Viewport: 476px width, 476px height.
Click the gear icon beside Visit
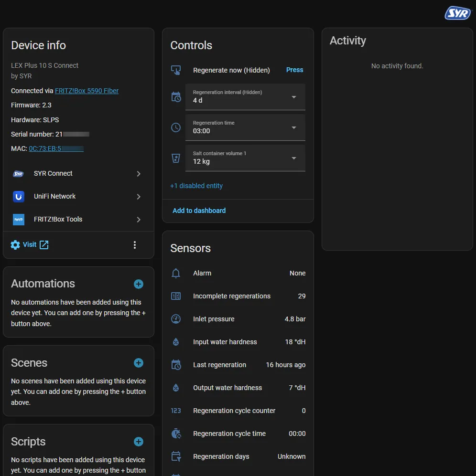15,244
